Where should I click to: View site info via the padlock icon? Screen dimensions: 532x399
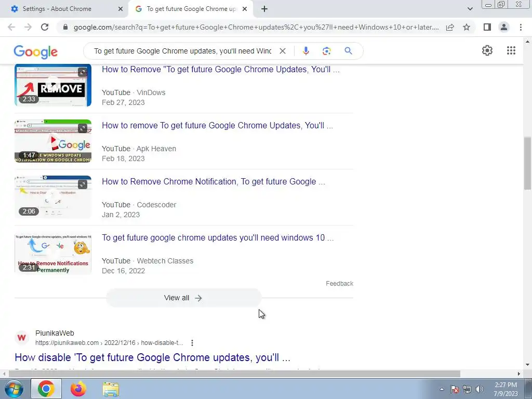(x=65, y=27)
